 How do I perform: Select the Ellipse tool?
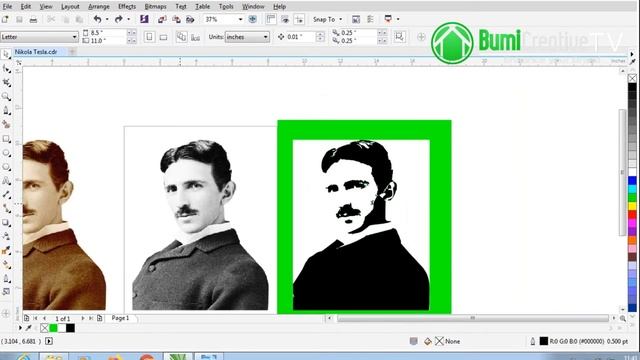6,153
